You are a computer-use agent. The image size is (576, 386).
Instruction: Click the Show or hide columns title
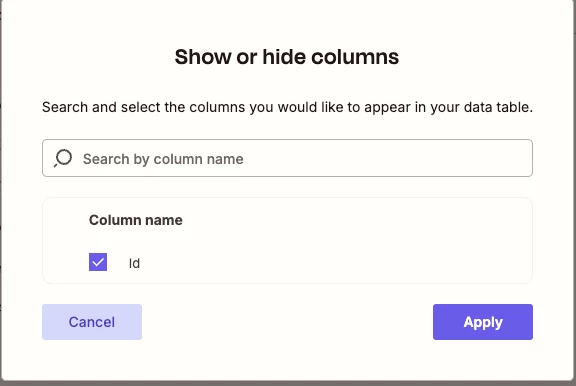[287, 57]
